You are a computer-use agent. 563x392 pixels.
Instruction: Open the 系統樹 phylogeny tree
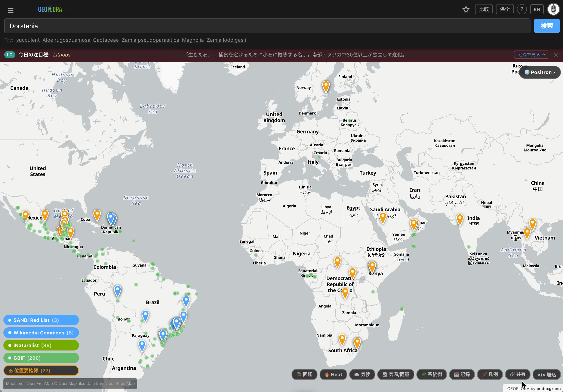(x=432, y=374)
